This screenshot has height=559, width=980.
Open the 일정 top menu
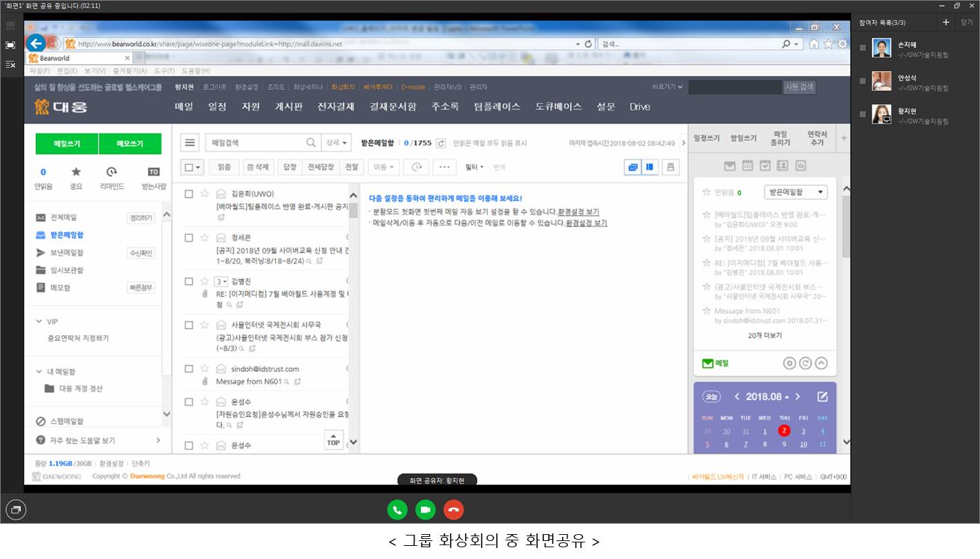[x=217, y=107]
